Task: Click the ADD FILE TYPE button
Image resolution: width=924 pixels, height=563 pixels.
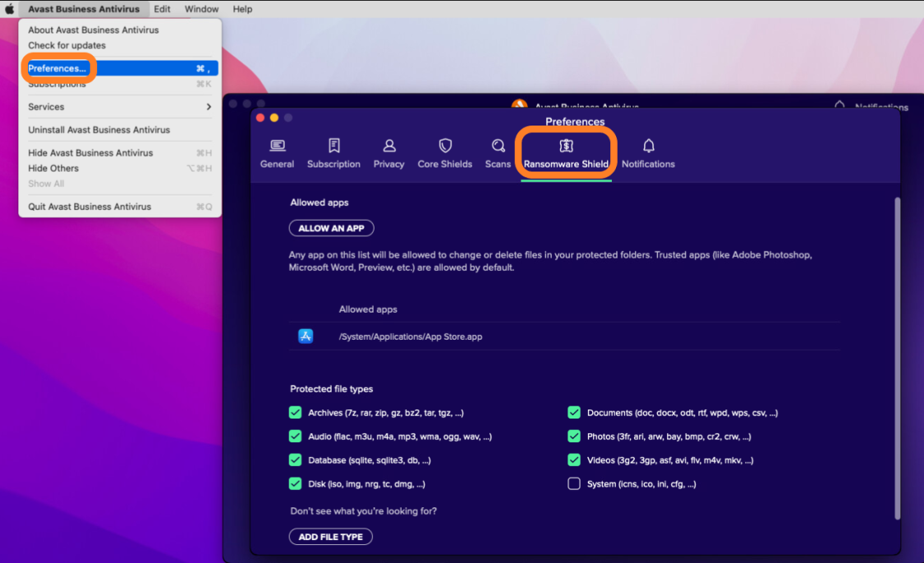Action: click(331, 537)
